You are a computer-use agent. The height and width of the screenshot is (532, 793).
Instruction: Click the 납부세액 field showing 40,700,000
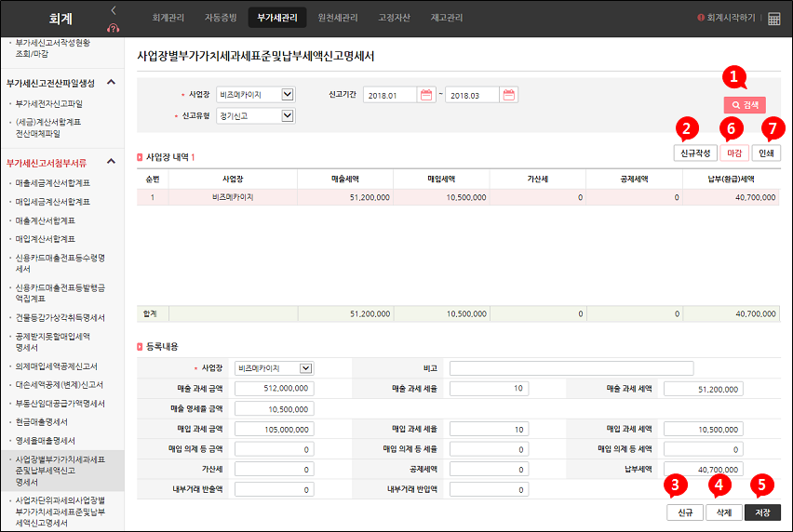(704, 470)
